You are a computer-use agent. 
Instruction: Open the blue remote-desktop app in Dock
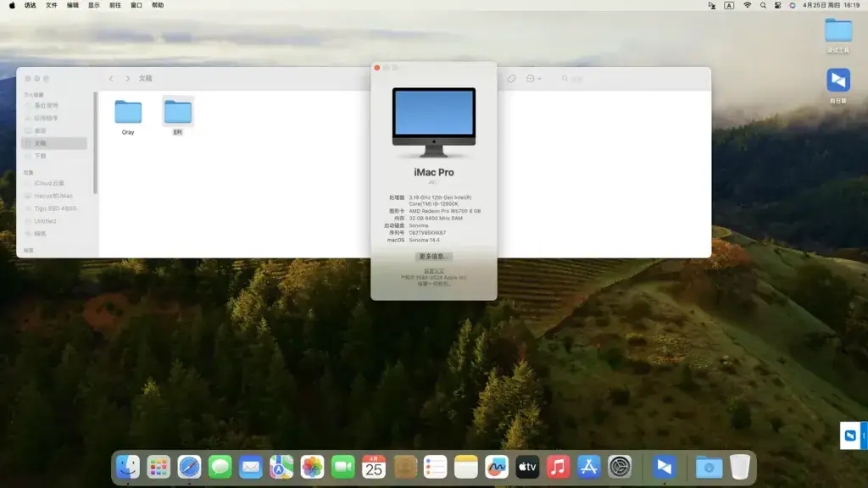click(x=664, y=467)
